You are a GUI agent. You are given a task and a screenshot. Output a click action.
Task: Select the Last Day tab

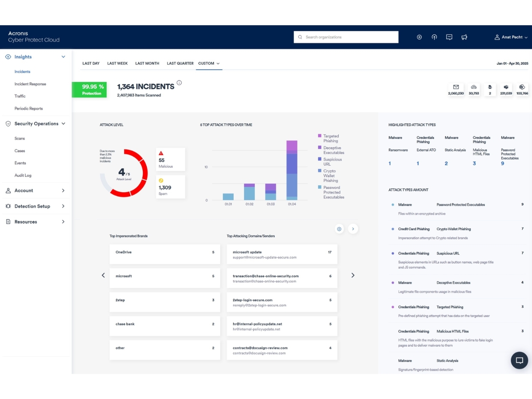[x=91, y=63]
